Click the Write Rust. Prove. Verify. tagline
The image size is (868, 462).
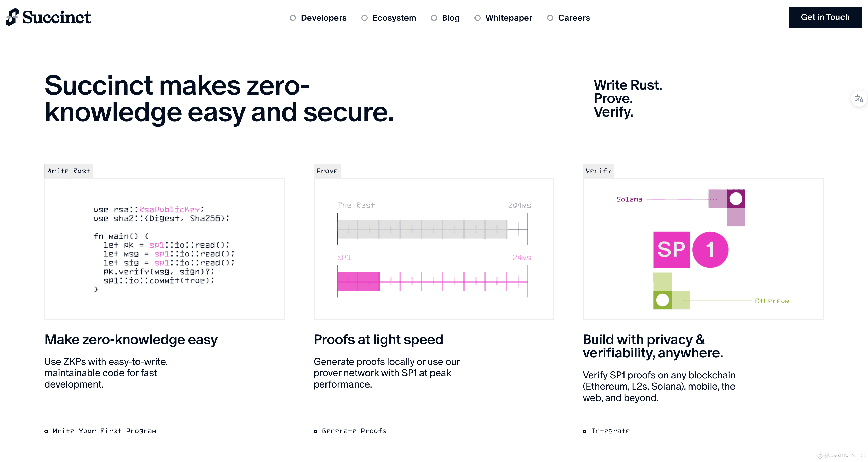(x=628, y=98)
